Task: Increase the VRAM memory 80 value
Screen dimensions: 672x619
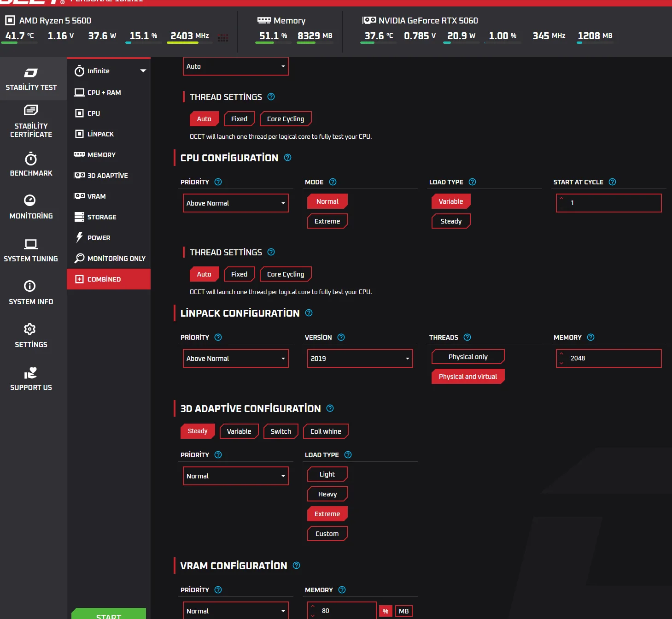Action: click(313, 606)
